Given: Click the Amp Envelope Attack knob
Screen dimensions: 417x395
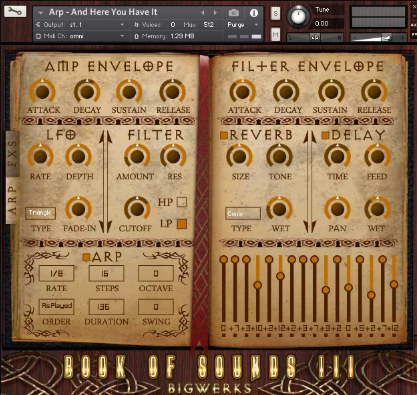Looking at the screenshot, I should point(43,91).
